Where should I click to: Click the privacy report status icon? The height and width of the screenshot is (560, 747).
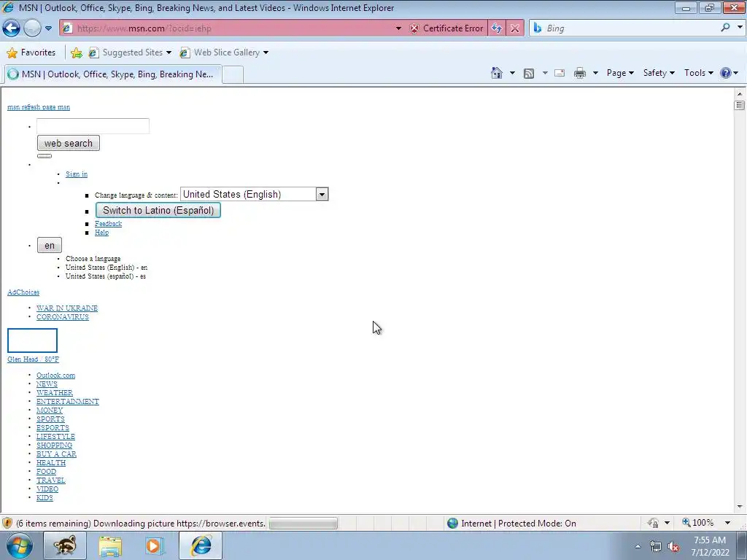click(x=653, y=523)
